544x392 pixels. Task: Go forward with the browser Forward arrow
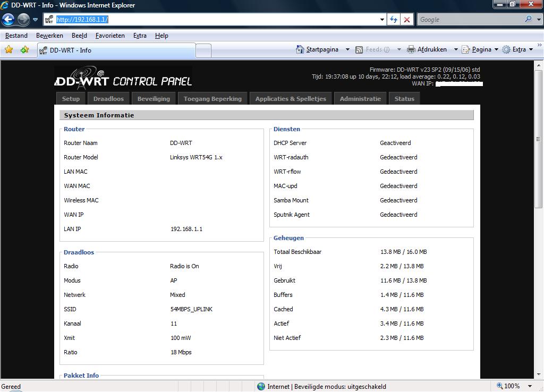(23, 20)
